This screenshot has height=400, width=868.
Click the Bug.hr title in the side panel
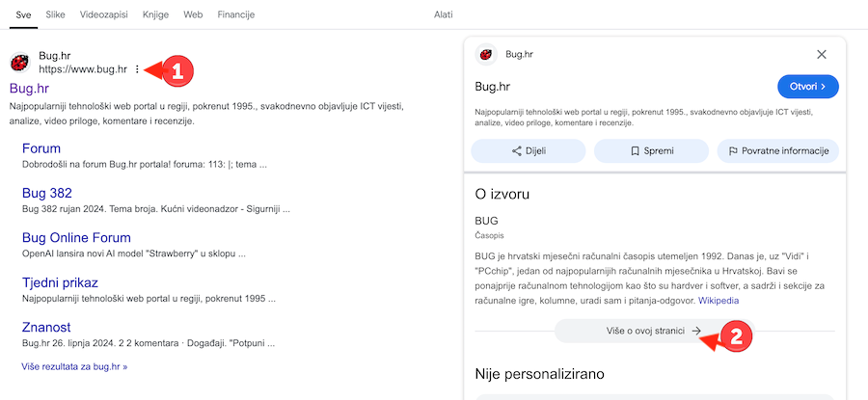pos(493,87)
